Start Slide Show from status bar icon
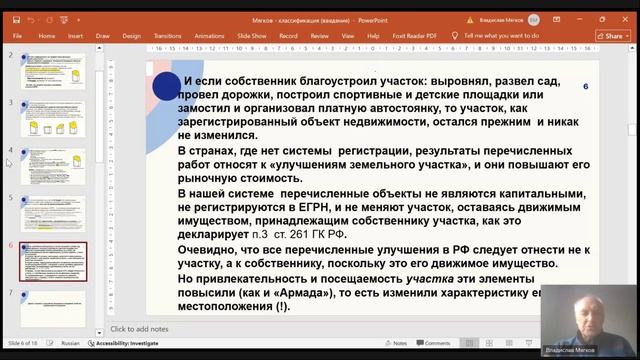 pyautogui.click(x=529, y=343)
